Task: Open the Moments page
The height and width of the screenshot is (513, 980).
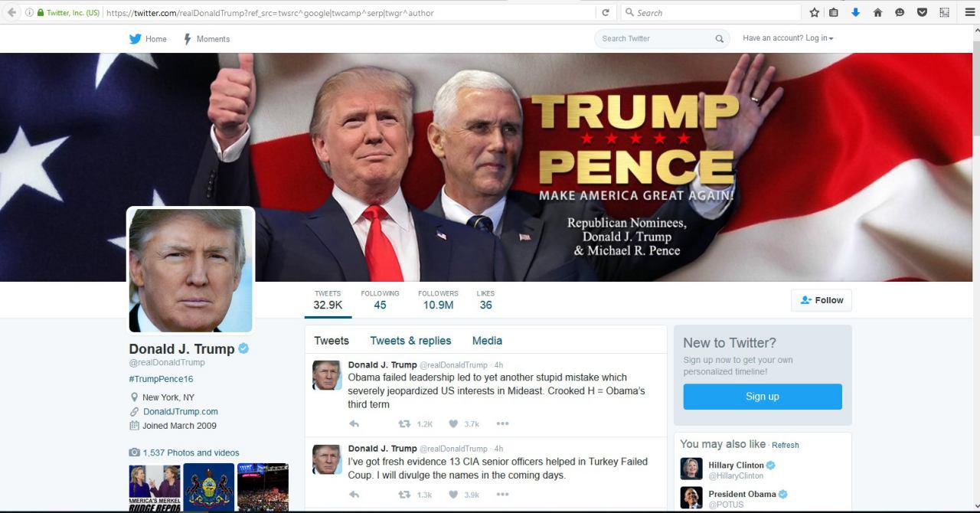Action: (206, 39)
